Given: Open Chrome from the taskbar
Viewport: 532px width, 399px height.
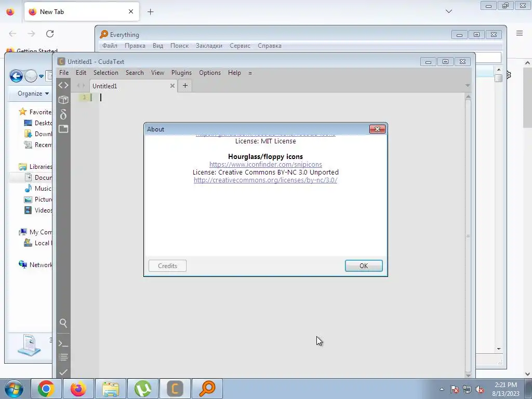Looking at the screenshot, I should (46, 389).
